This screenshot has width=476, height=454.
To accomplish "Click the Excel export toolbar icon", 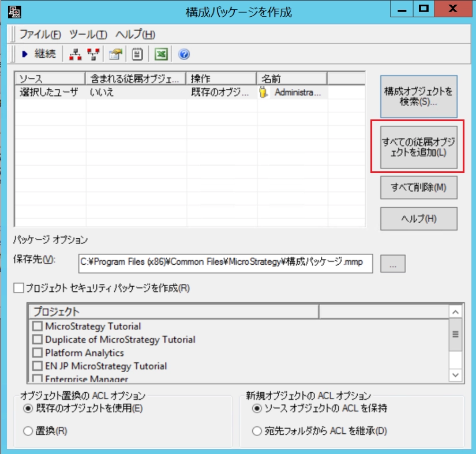I will click(x=161, y=54).
